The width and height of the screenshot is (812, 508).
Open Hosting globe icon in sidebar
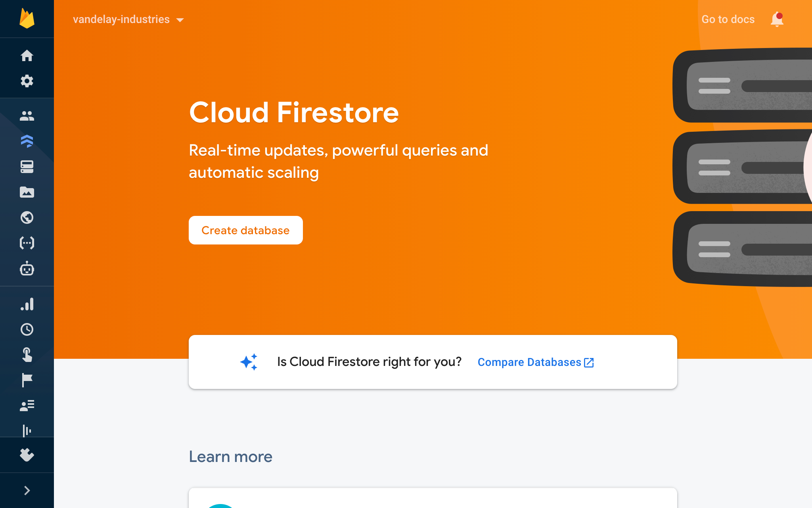[27, 217]
